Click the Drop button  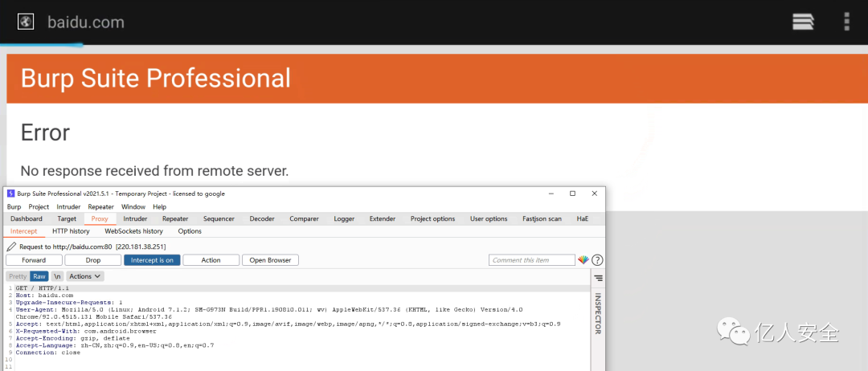pyautogui.click(x=93, y=260)
